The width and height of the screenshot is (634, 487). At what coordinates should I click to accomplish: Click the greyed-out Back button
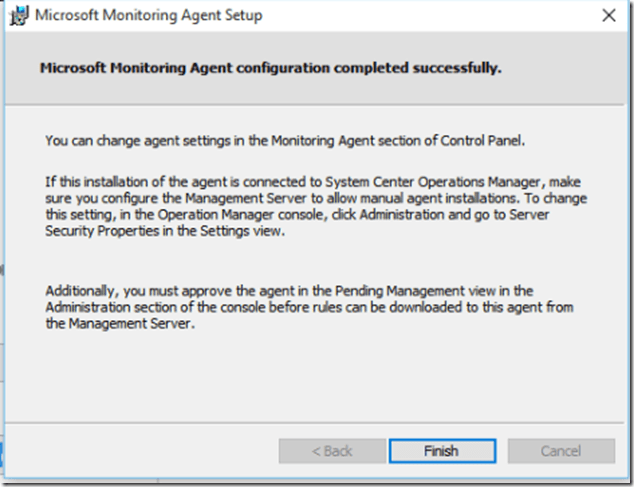tap(331, 451)
